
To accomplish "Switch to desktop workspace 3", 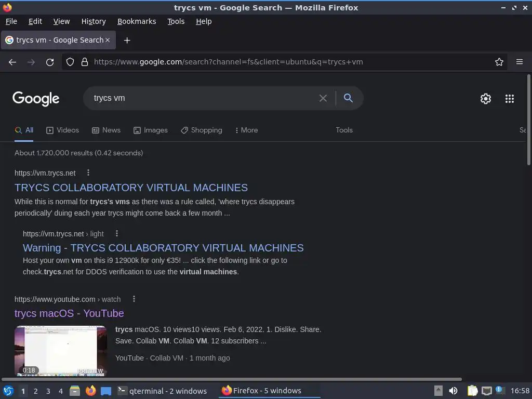I will tap(48, 391).
